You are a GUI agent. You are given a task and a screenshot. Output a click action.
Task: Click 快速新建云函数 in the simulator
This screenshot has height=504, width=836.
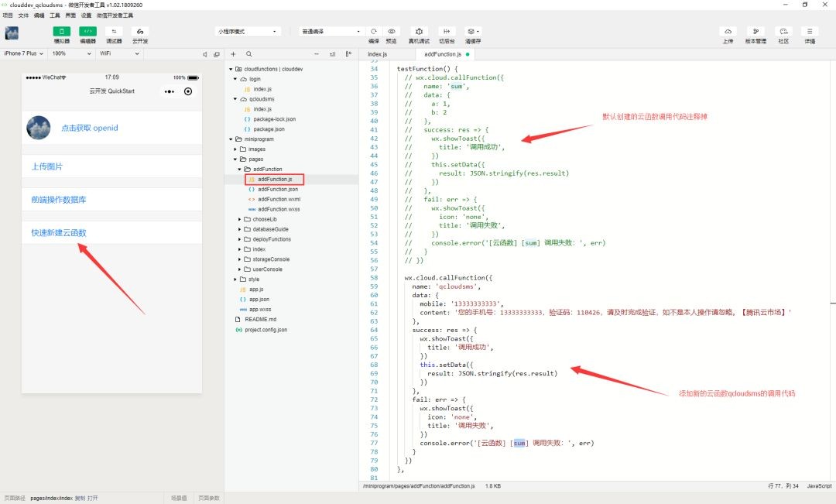pos(59,232)
